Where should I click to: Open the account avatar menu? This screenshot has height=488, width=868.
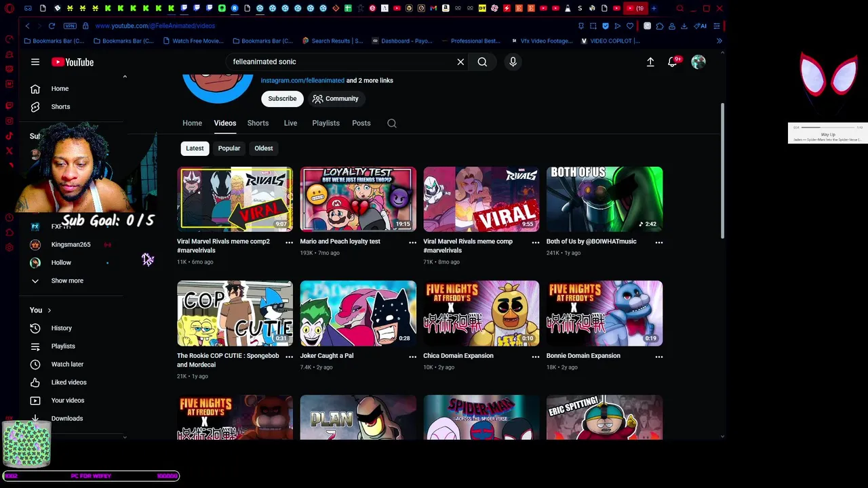coord(698,62)
